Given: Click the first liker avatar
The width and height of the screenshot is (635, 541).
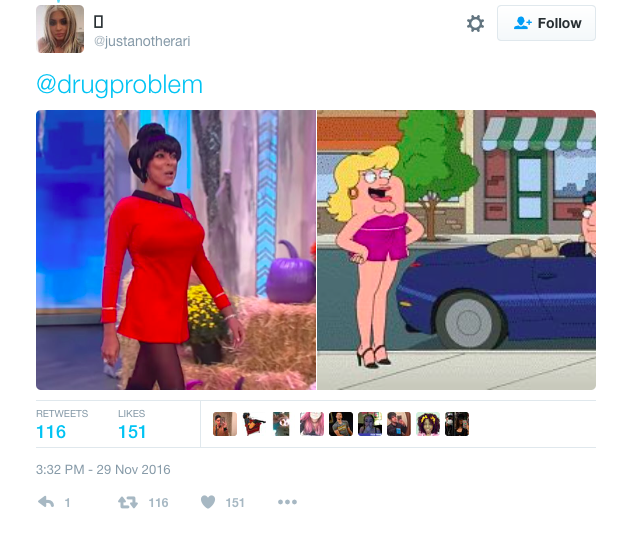Looking at the screenshot, I should 225,424.
